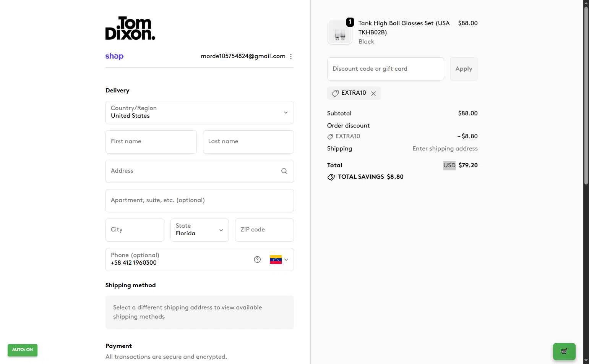
Task: Click into the Address field
Action: (x=200, y=171)
